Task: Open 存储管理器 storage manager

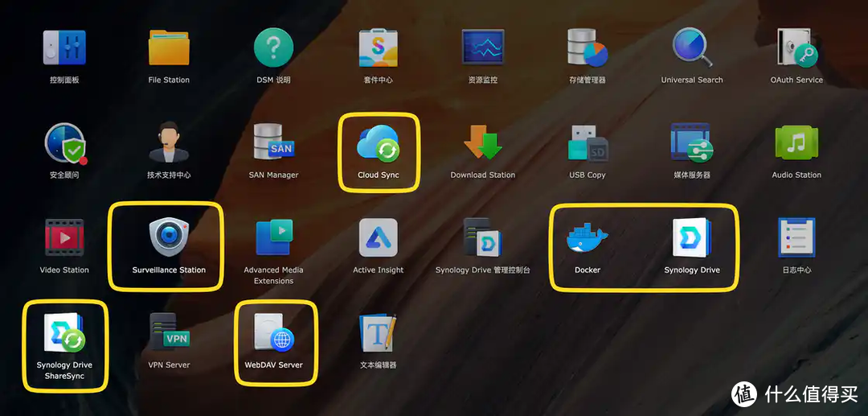Action: [x=588, y=48]
